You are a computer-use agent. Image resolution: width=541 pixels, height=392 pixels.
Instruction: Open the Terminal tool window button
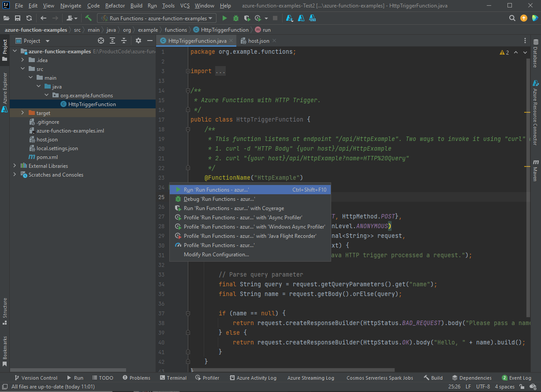pos(173,377)
